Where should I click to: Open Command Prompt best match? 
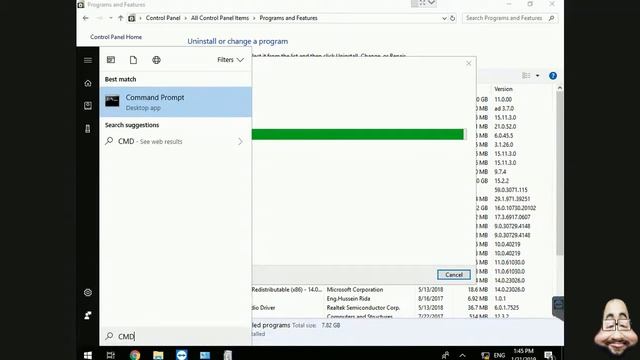coord(176,102)
